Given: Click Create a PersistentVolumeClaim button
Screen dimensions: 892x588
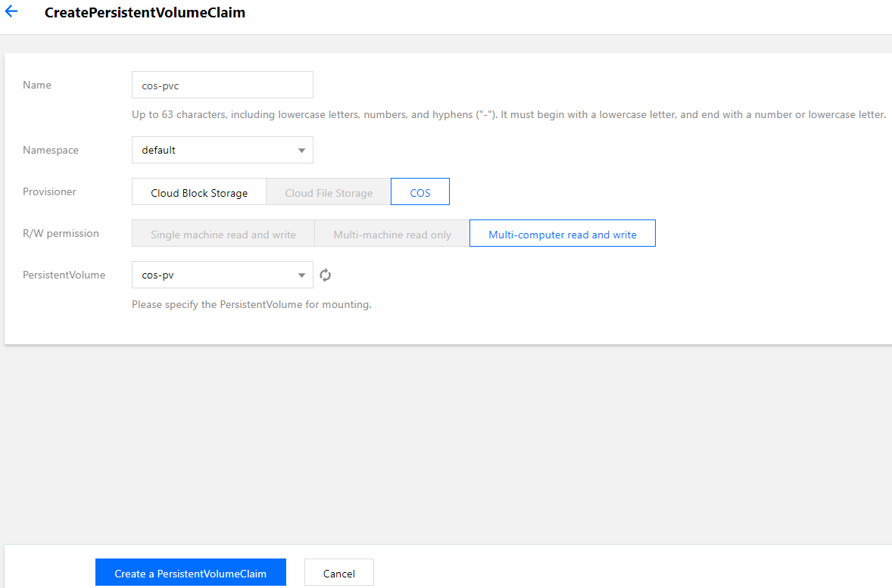Looking at the screenshot, I should coord(191,573).
